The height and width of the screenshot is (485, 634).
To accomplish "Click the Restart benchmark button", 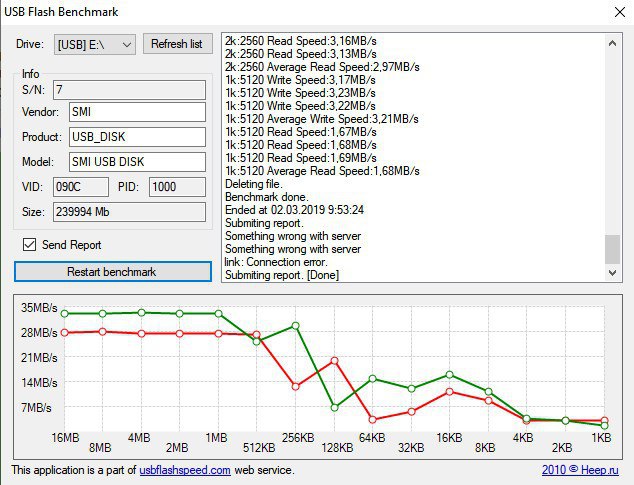I will pos(113,271).
